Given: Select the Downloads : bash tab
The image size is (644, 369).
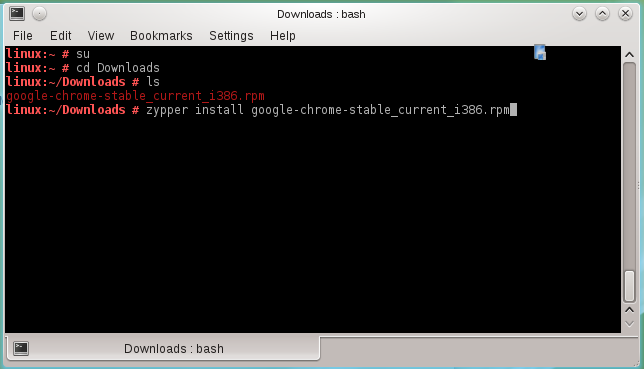Looking at the screenshot, I should point(163,348).
